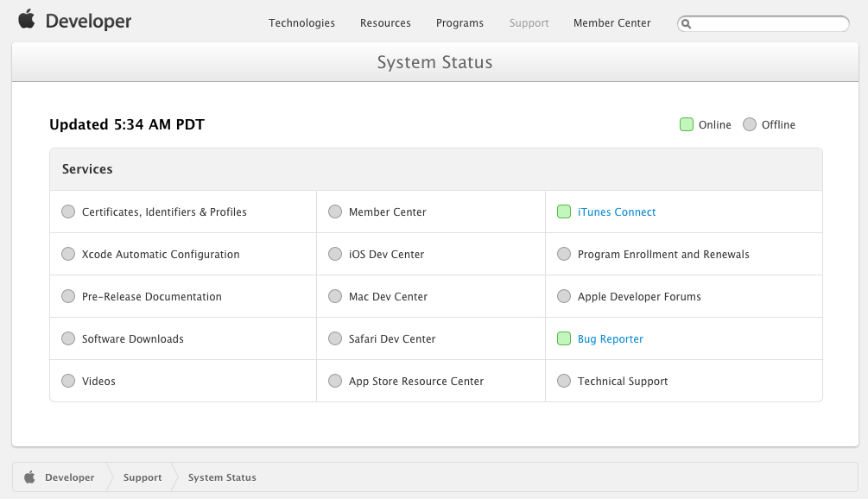Image resolution: width=868 pixels, height=499 pixels.
Task: Click System Status in the breadcrumb trail
Action: coord(222,477)
